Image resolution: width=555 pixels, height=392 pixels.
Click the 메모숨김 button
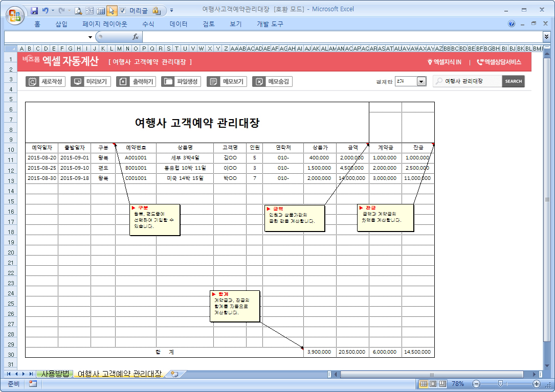click(x=272, y=81)
